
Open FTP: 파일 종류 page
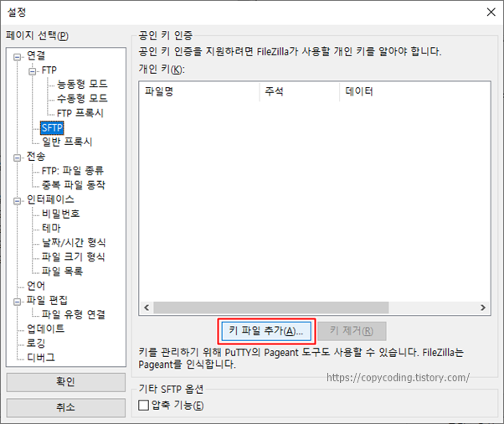pos(73,170)
